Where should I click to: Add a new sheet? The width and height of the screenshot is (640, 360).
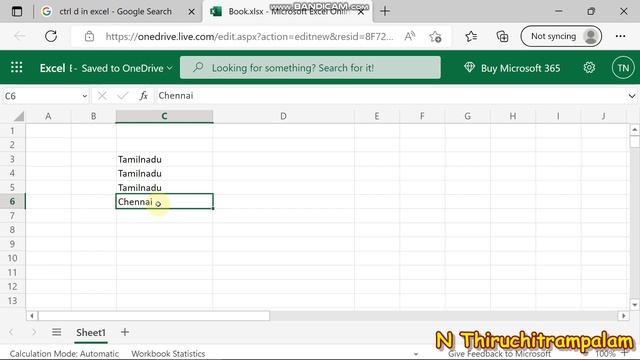[125, 332]
